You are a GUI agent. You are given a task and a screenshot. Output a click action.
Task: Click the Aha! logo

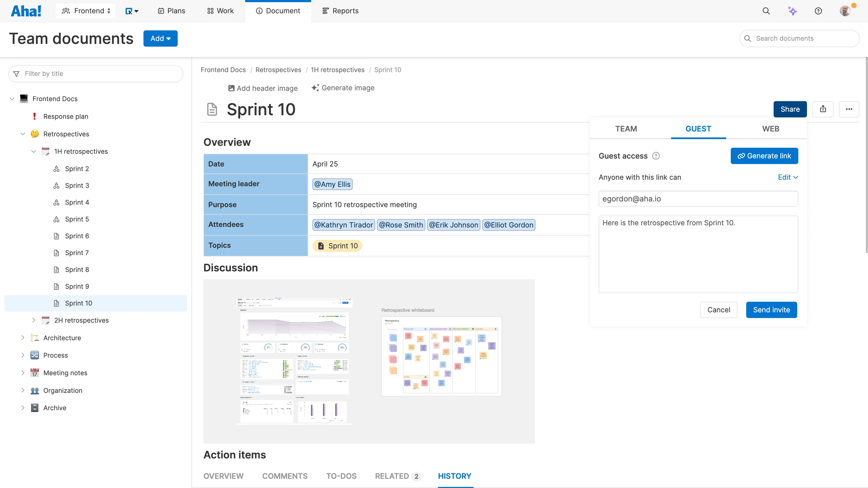(26, 11)
